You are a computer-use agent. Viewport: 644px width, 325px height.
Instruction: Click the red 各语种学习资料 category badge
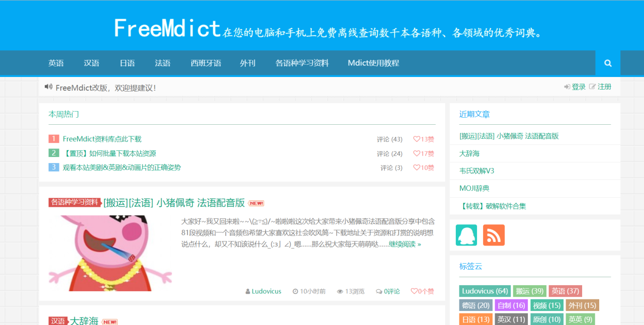pos(74,202)
